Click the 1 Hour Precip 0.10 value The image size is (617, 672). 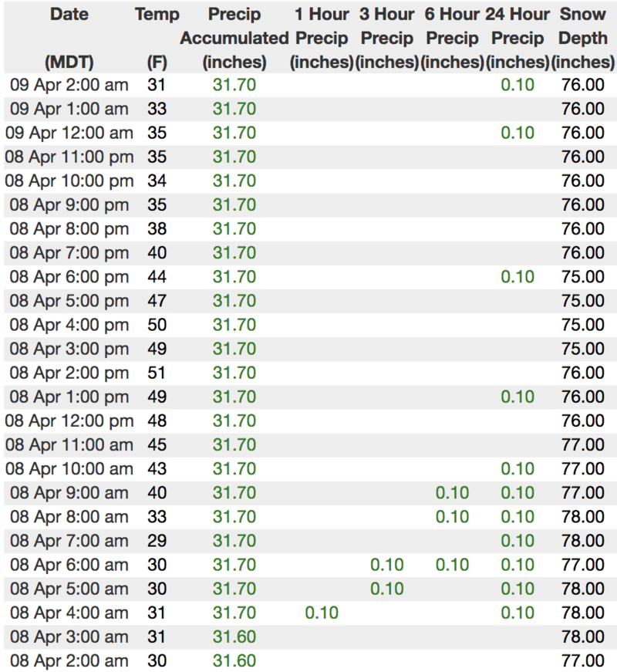tap(322, 613)
